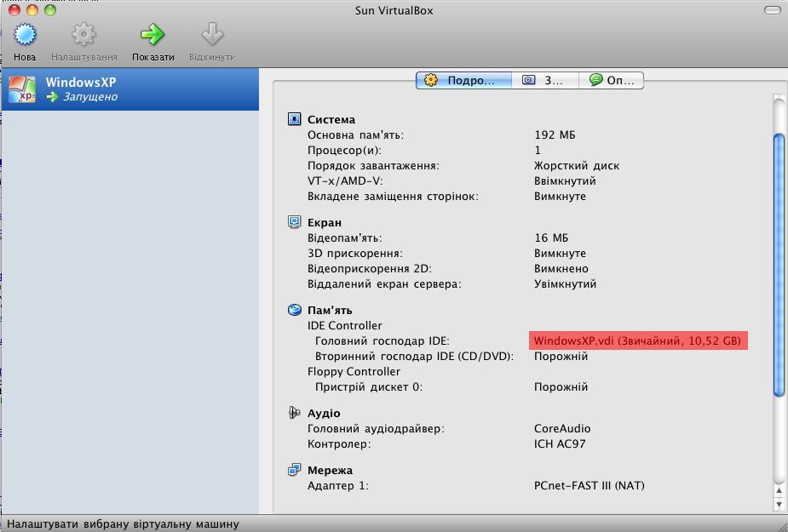The image size is (788, 532).
Task: Click the Система section chip icon
Action: point(294,119)
